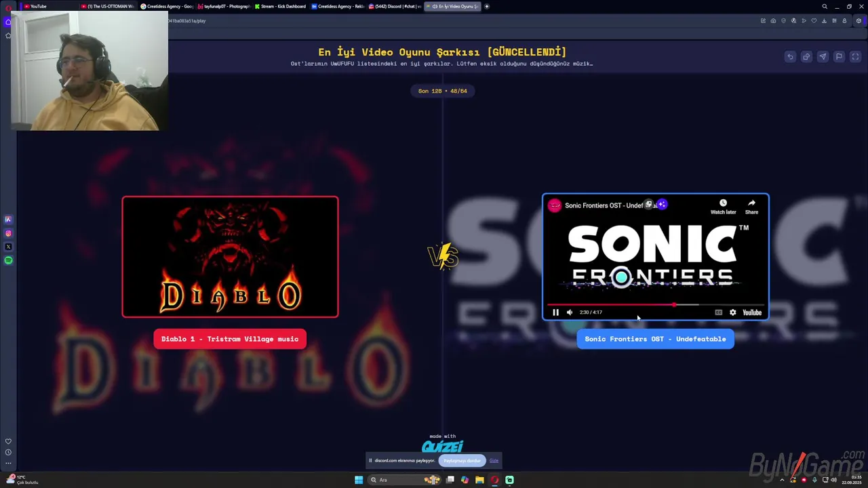The height and width of the screenshot is (488, 868).
Task: Add video to Watch later
Action: coord(723,207)
